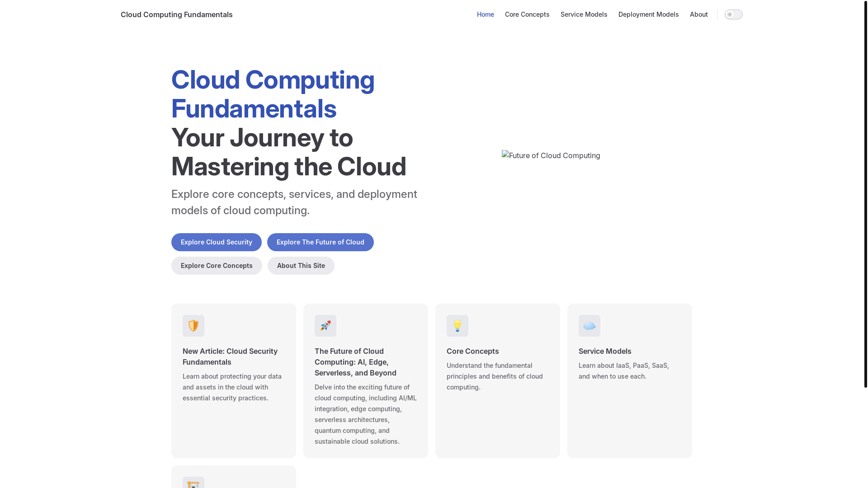Click the Future of Cloud Computing hero image
868x488 pixels.
551,155
